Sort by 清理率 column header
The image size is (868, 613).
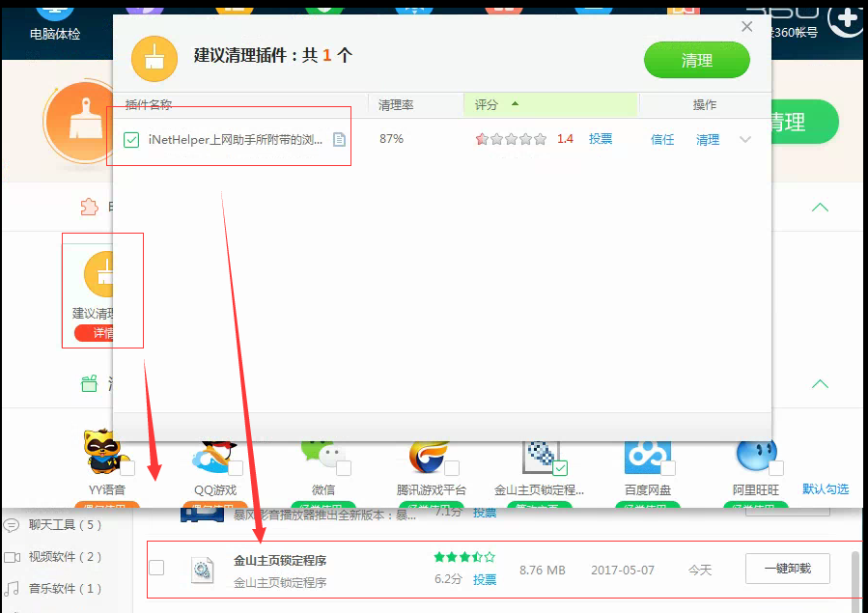click(x=416, y=104)
